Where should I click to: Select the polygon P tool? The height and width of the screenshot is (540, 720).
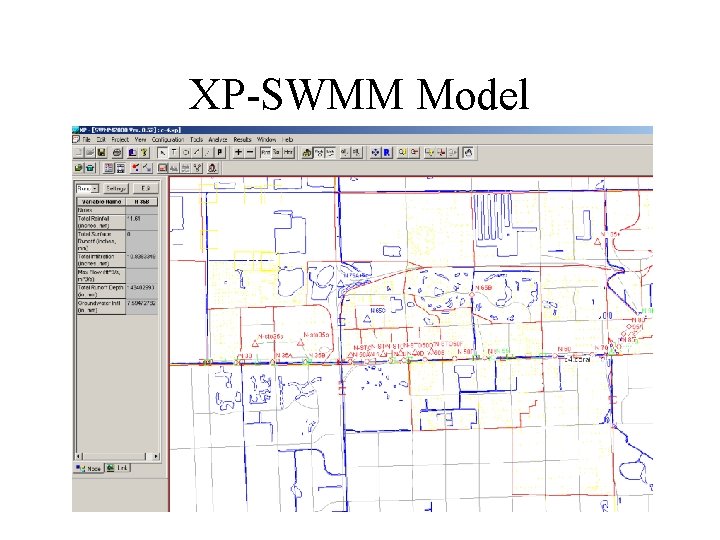pyautogui.click(x=220, y=152)
